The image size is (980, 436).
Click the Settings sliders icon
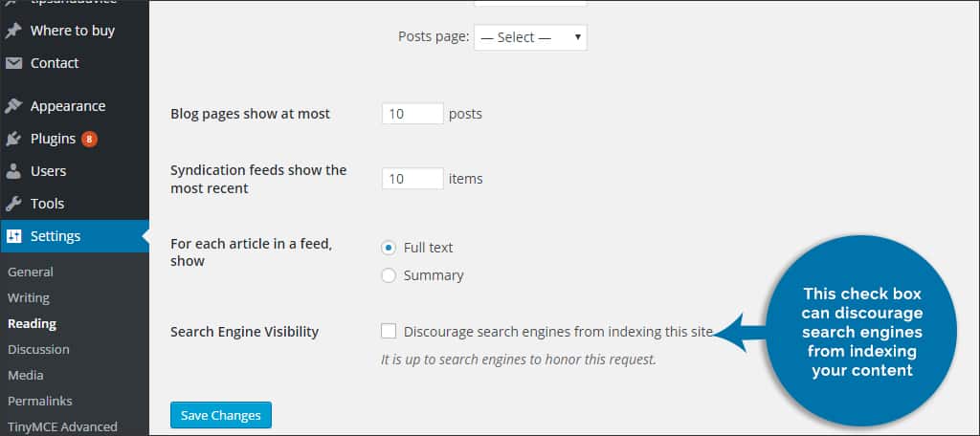coord(13,236)
